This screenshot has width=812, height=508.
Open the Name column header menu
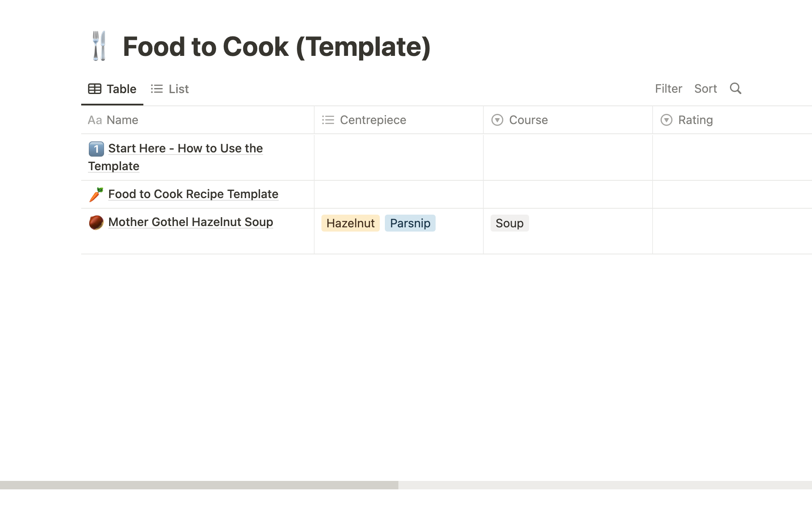(122, 120)
